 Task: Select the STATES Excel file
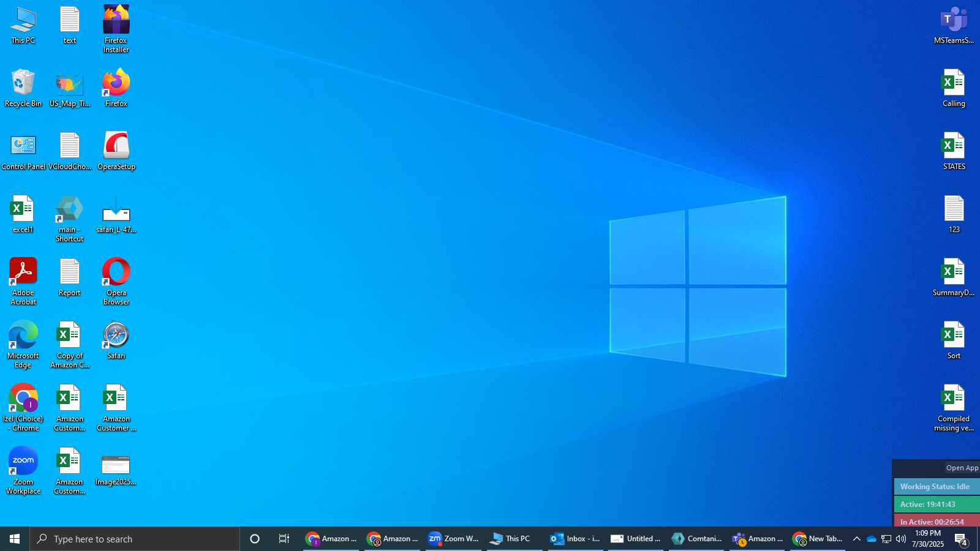[x=954, y=152]
